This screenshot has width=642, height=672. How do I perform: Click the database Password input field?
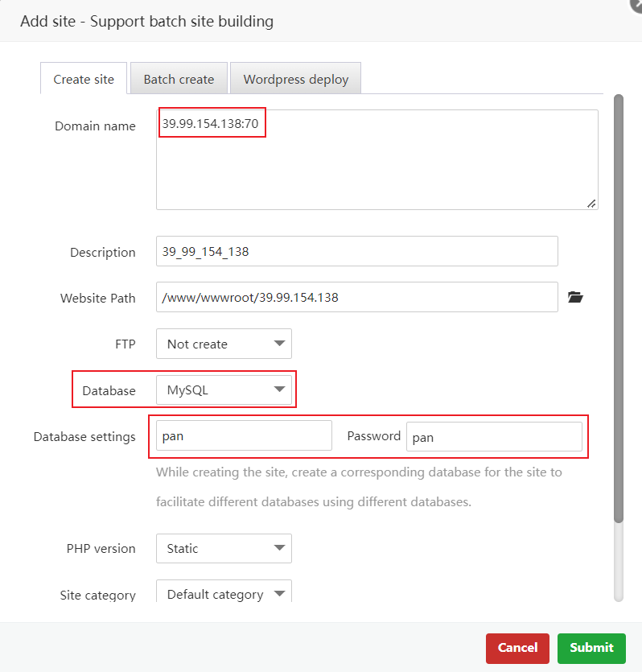(494, 437)
